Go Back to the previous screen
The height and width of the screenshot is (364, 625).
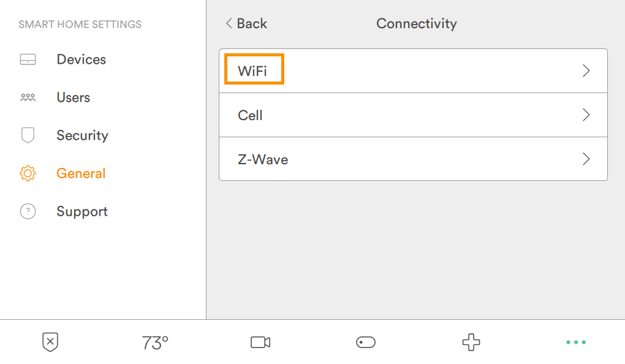click(x=245, y=23)
